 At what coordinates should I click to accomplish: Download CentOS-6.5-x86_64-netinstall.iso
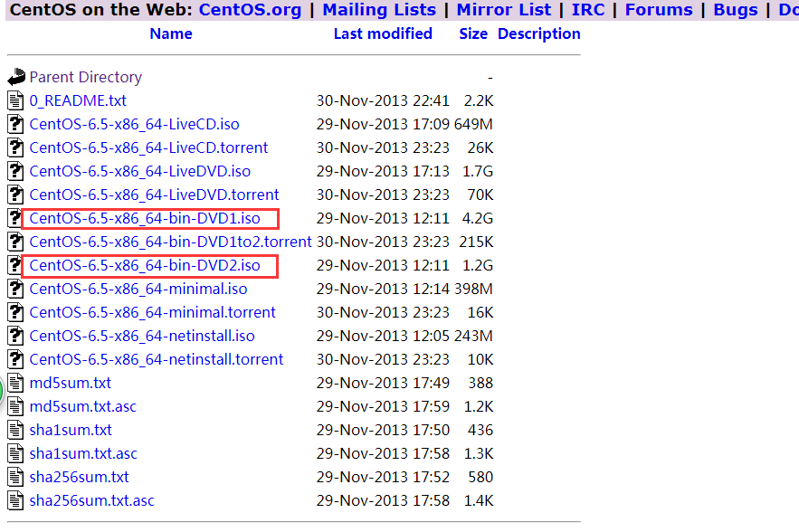coord(142,336)
